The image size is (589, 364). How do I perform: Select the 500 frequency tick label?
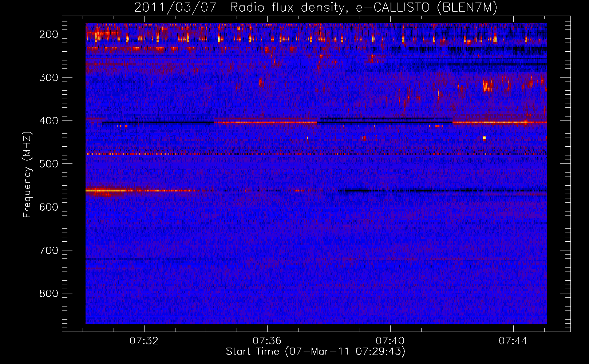[49, 164]
